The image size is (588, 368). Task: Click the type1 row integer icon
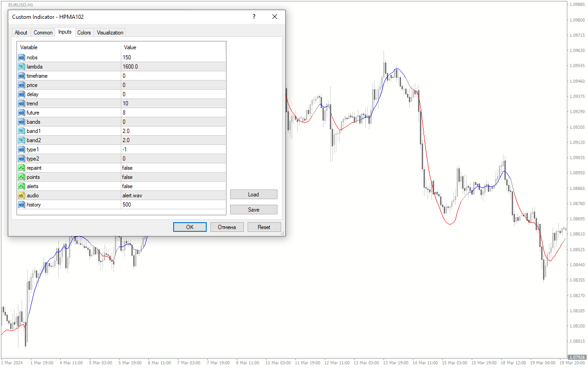point(21,149)
